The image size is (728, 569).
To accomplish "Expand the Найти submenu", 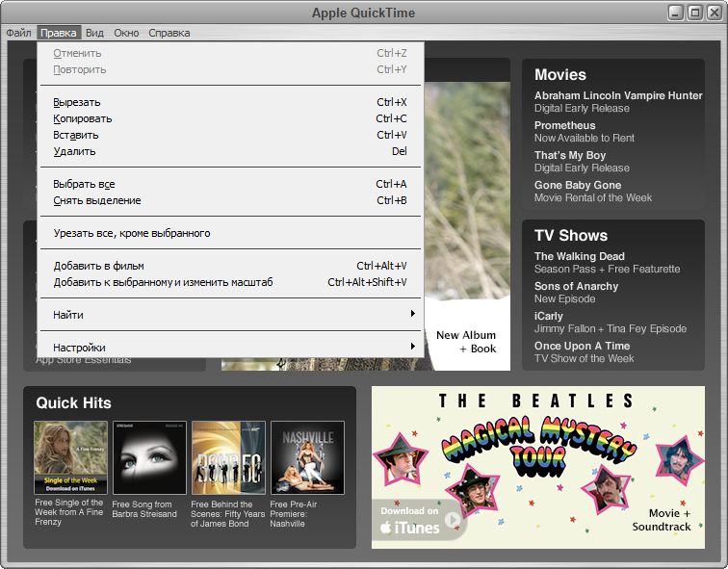I will (230, 315).
